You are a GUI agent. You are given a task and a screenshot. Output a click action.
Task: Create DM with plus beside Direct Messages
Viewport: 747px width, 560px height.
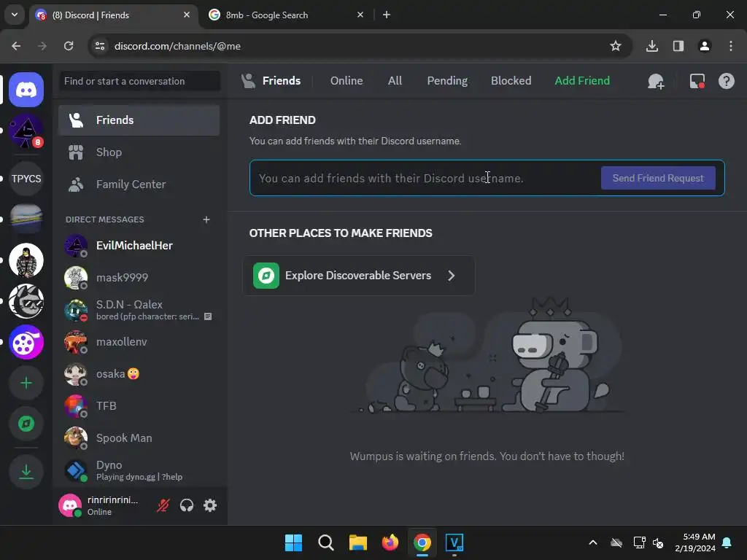[206, 219]
